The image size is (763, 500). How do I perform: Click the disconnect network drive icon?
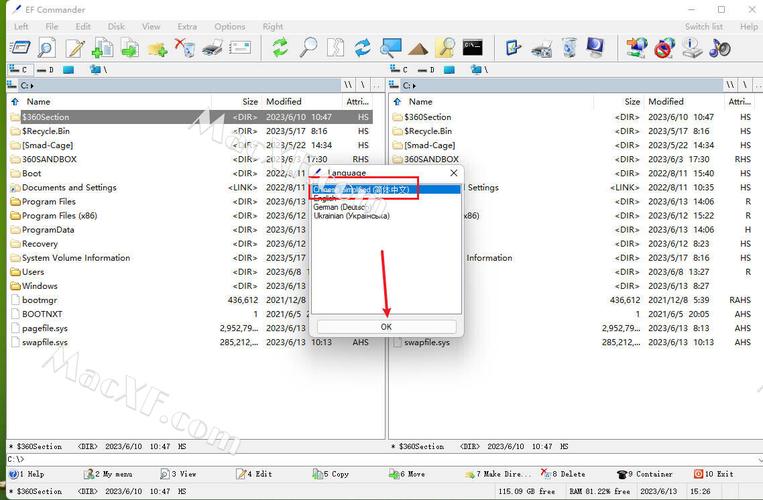click(665, 48)
